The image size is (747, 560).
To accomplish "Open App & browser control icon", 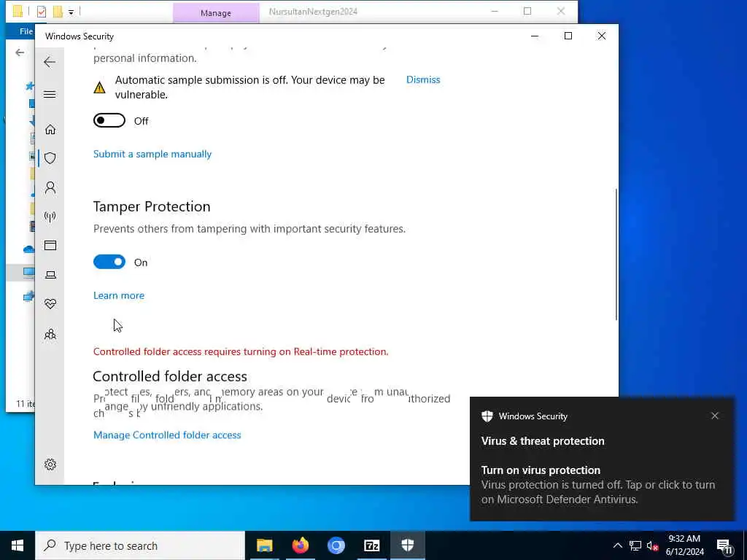I will click(x=50, y=245).
